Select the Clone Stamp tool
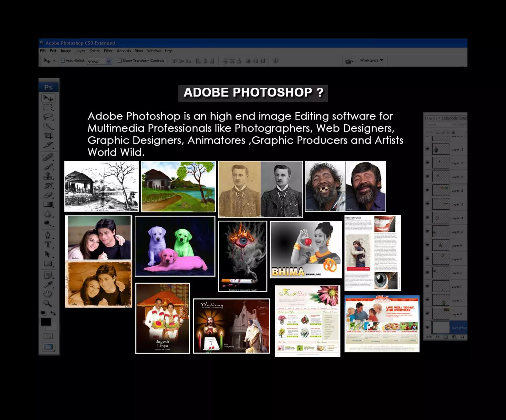 coord(48,176)
